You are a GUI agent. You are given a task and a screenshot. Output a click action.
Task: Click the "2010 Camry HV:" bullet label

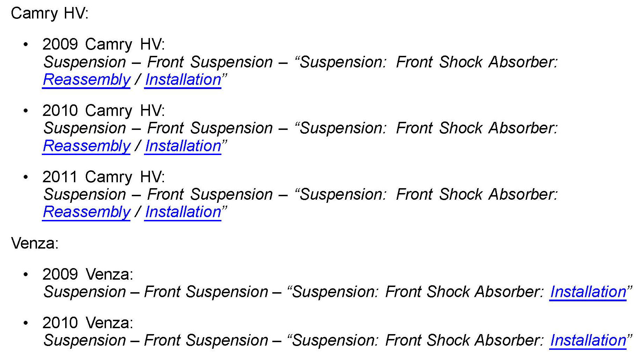103,111
